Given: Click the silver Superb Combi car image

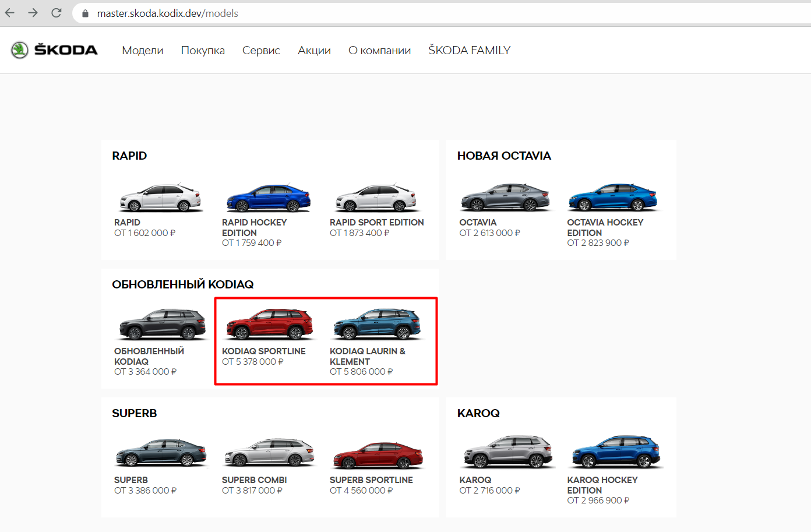Looking at the screenshot, I should 270,453.
